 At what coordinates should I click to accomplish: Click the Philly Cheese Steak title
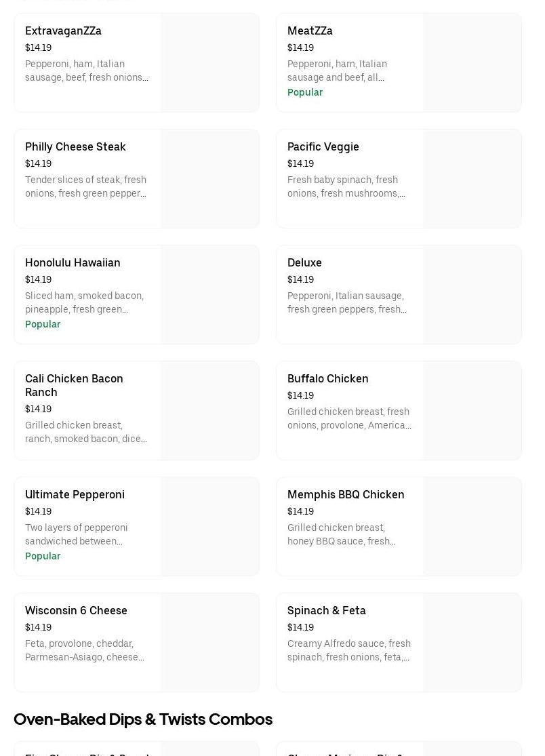point(75,146)
